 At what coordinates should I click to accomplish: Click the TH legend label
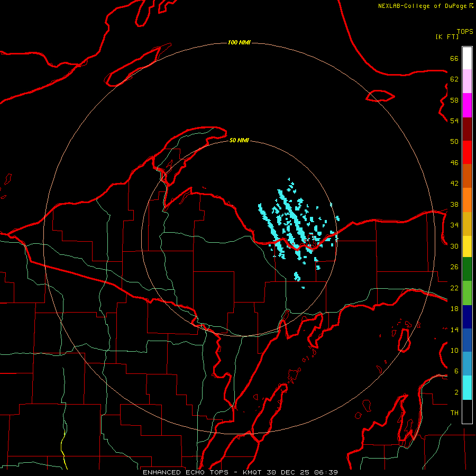pos(454,413)
